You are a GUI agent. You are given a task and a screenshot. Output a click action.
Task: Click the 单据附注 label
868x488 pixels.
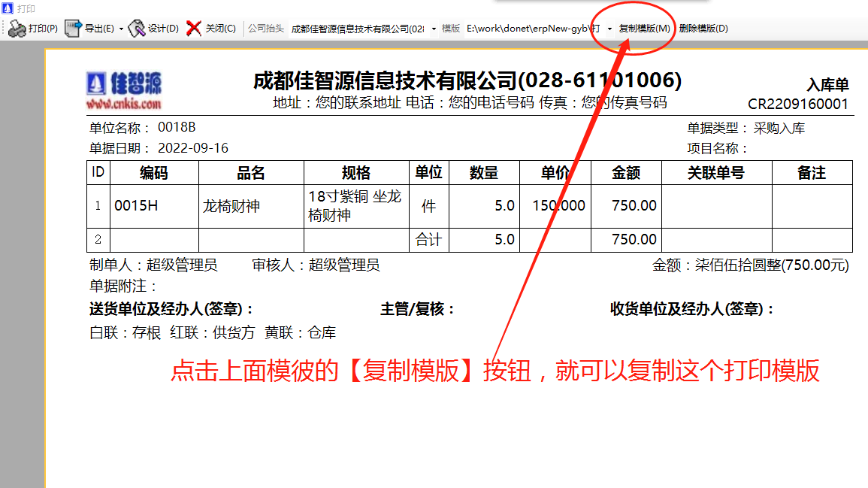click(123, 286)
